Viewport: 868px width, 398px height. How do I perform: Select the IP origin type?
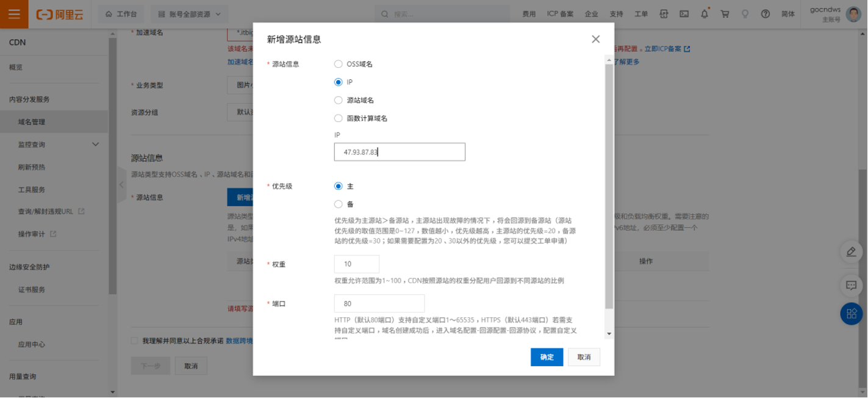pyautogui.click(x=339, y=82)
